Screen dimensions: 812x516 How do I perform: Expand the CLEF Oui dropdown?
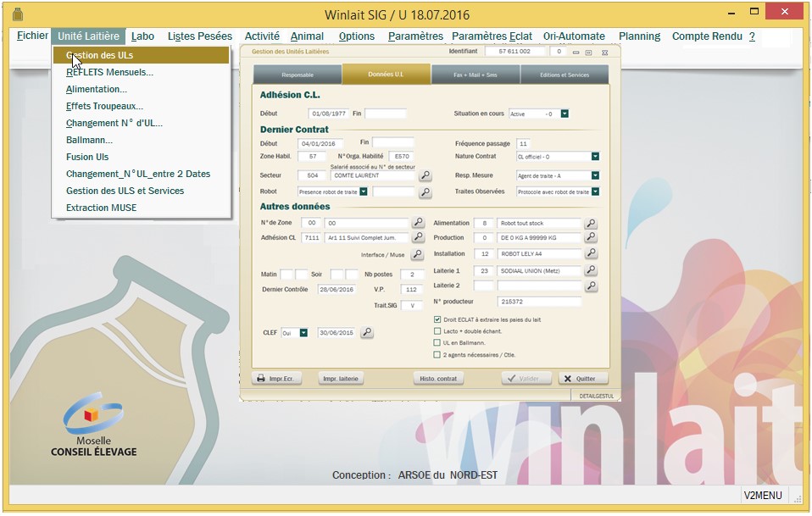pyautogui.click(x=303, y=333)
